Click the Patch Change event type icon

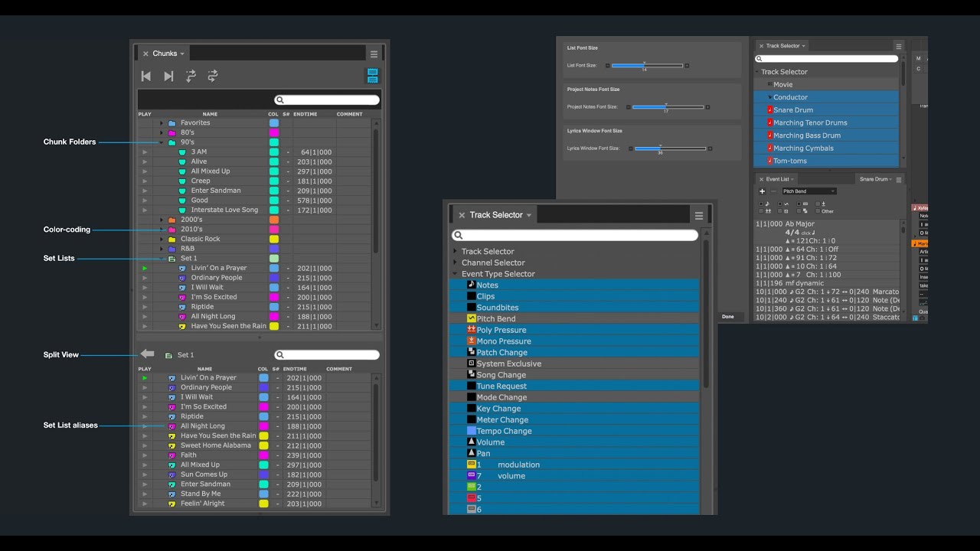(x=472, y=352)
